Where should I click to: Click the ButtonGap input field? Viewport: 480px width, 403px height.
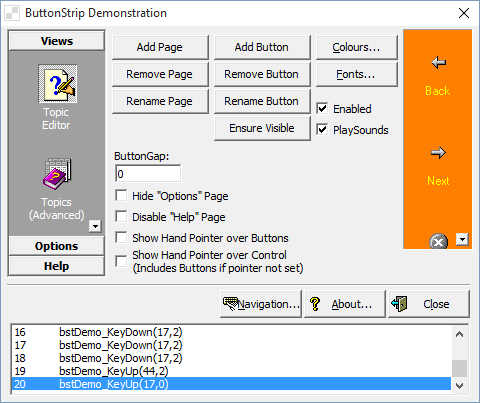pyautogui.click(x=148, y=174)
